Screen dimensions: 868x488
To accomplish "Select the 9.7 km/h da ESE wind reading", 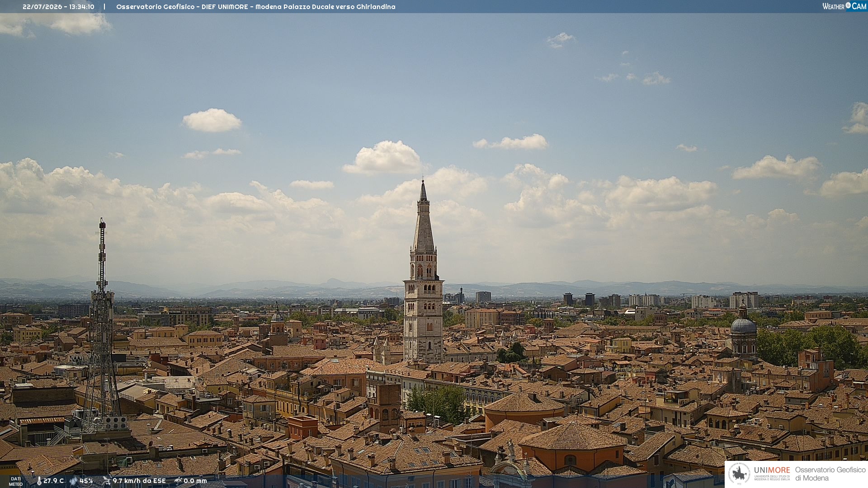I will pyautogui.click(x=139, y=481).
